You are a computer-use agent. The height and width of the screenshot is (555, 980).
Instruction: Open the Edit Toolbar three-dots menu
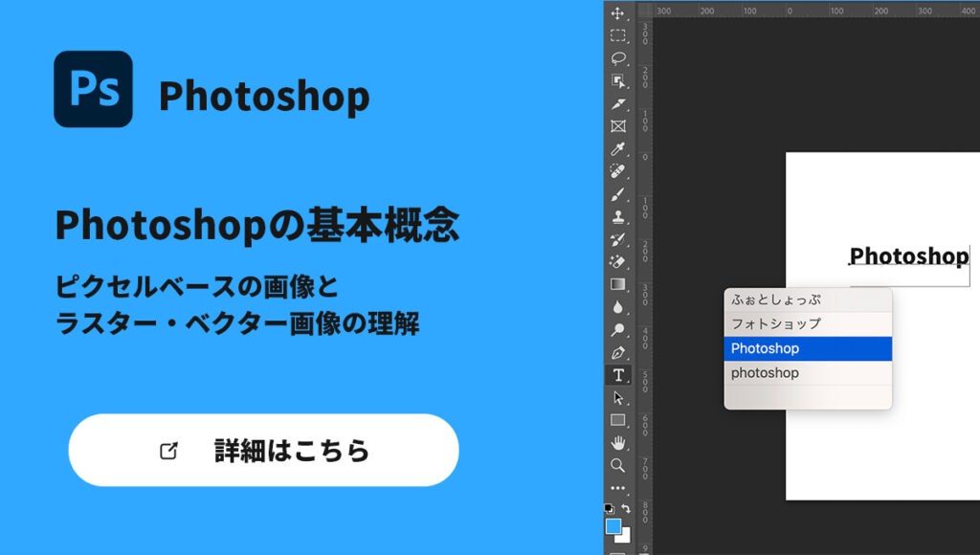[618, 488]
